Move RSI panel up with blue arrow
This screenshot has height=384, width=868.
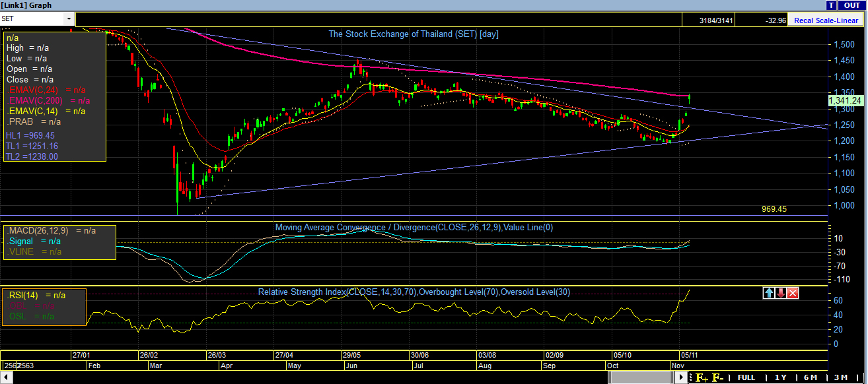pyautogui.click(x=769, y=293)
